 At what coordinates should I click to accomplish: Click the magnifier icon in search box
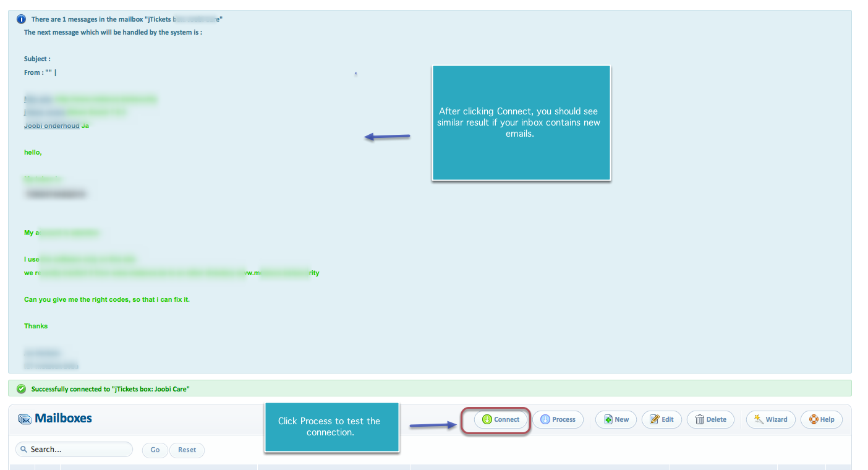23,450
